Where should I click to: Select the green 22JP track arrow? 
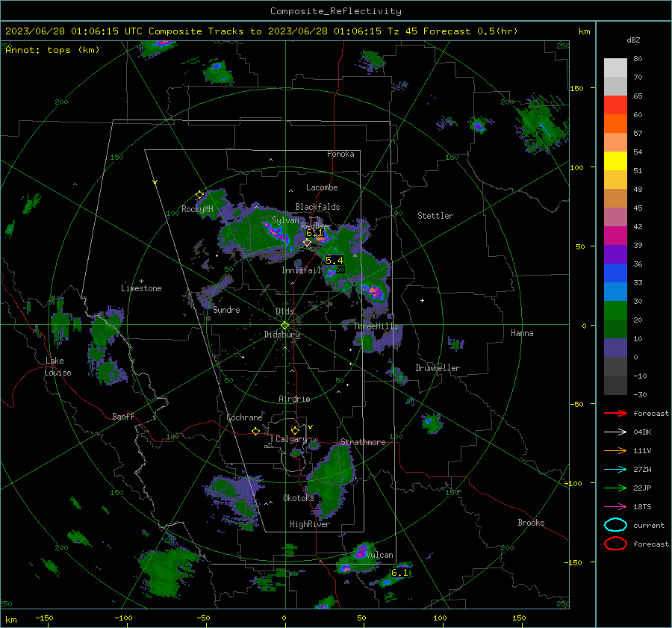(x=615, y=488)
